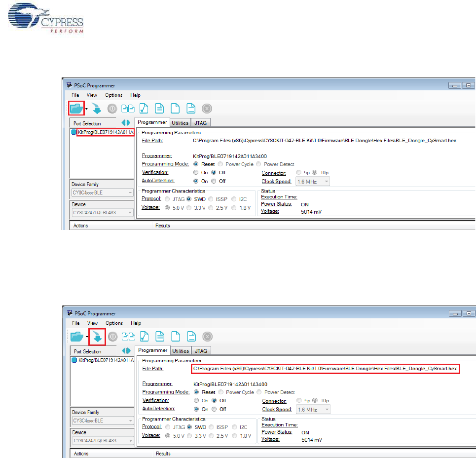Turn Verification On in upper window
Viewport: 476px width, 458px height.
click(196, 173)
